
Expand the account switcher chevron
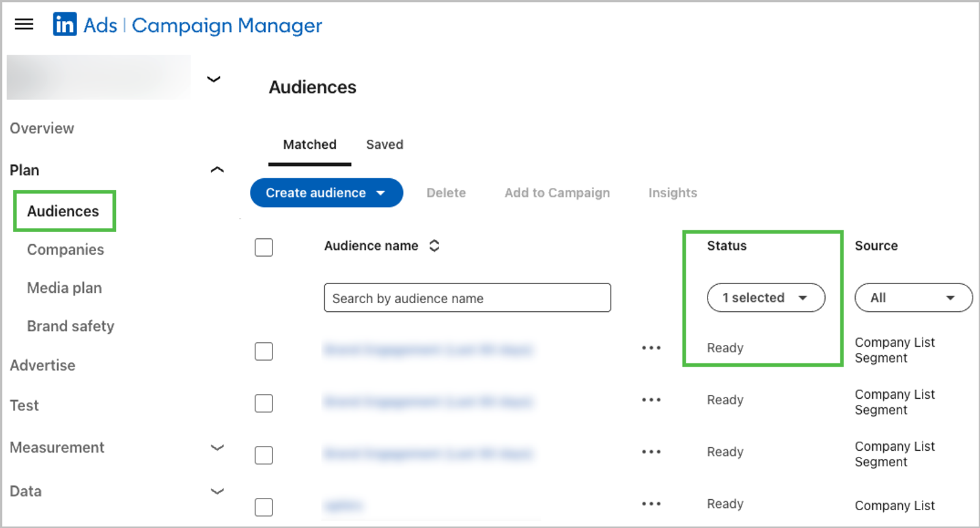point(213,79)
